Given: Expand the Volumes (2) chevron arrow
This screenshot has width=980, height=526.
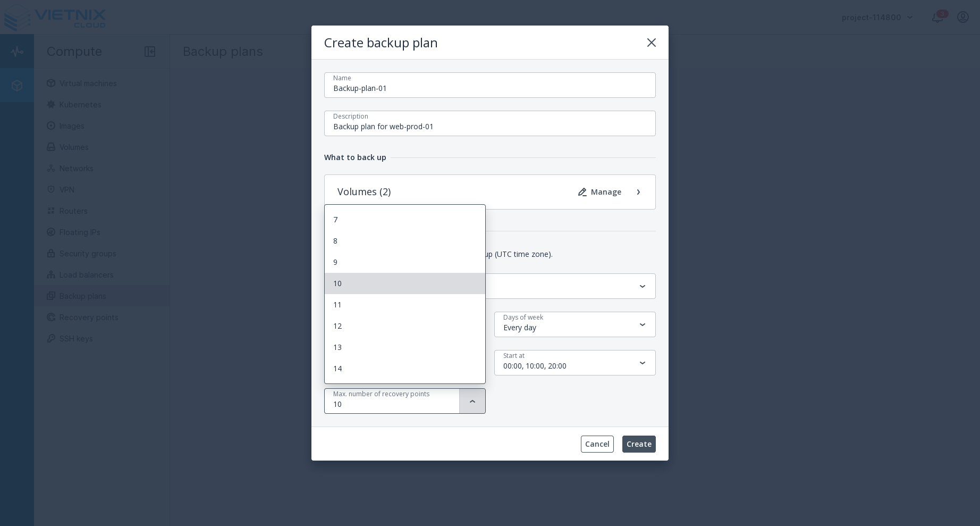Looking at the screenshot, I should 638,192.
